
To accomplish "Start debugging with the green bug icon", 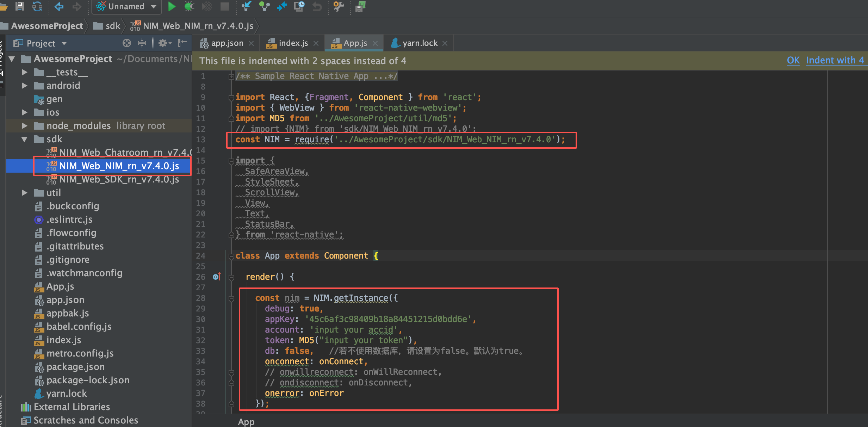I will tap(189, 6).
